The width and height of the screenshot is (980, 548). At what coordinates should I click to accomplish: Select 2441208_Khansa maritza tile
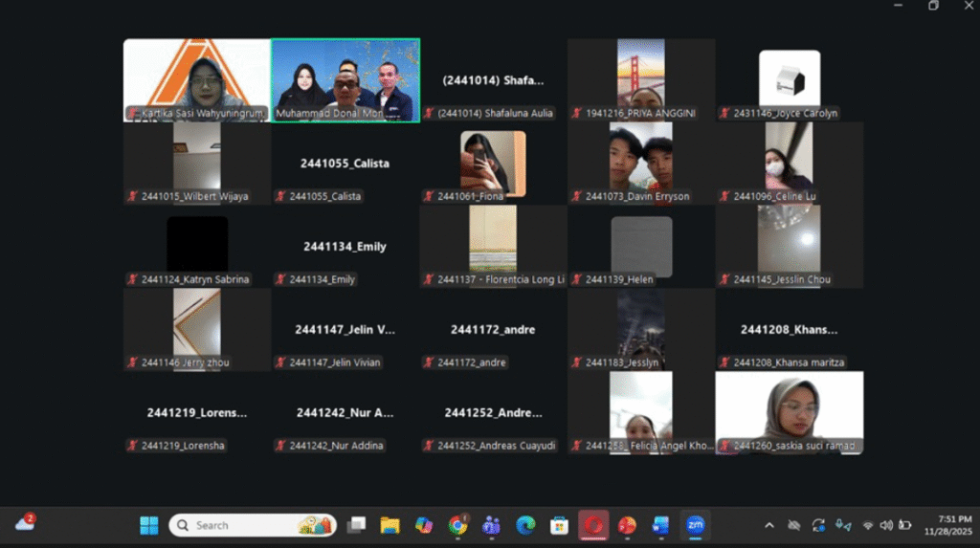790,329
